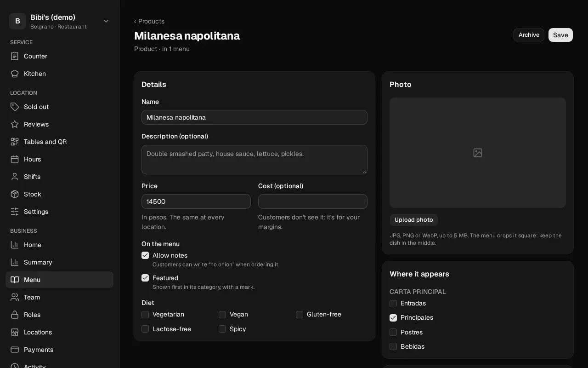Image resolution: width=588 pixels, height=368 pixels.
Task: Click the Roles lock icon
Action: (x=15, y=315)
